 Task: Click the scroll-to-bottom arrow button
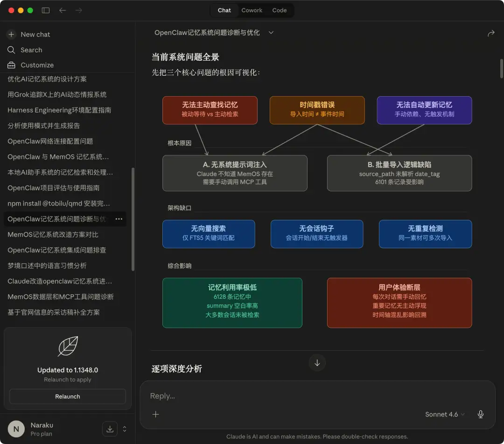(x=317, y=363)
